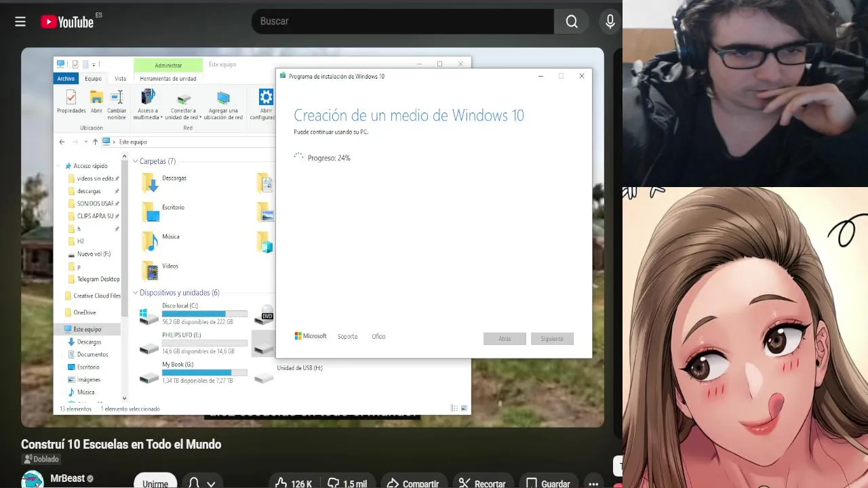Image resolution: width=868 pixels, height=488 pixels.
Task: Select My Book (G:) drive
Action: [193, 372]
